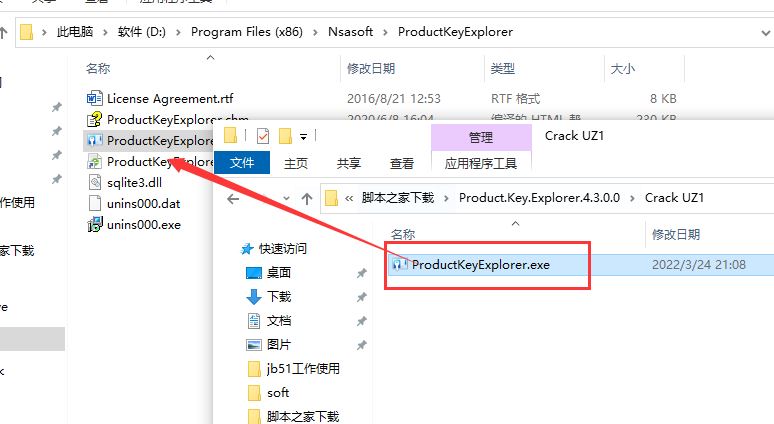Switch to the 共享 share ribbon tab
This screenshot has height=424, width=774.
348,163
